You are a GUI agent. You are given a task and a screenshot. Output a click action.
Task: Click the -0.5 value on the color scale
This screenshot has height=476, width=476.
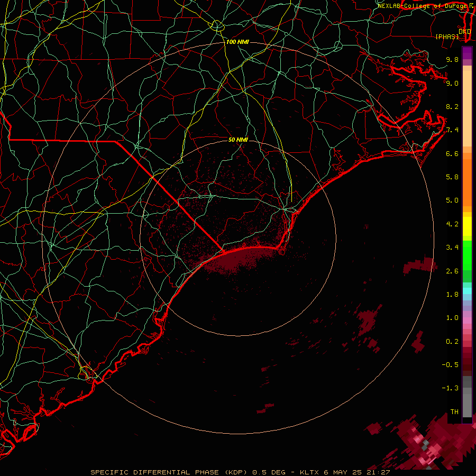point(450,365)
